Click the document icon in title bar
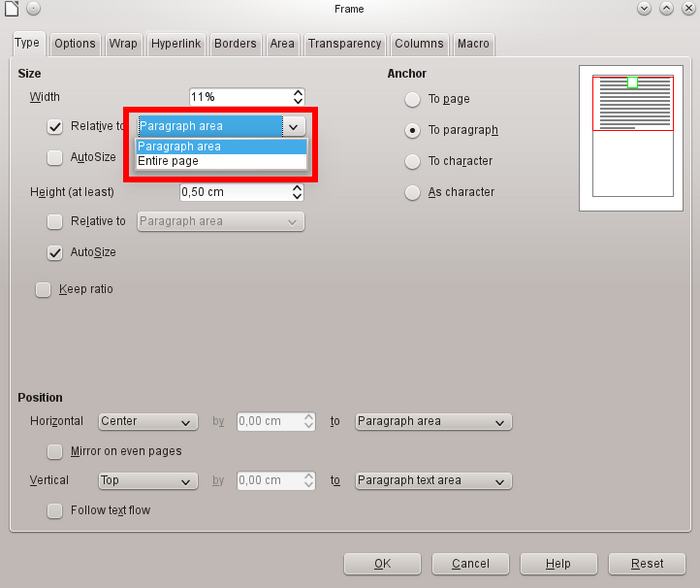The image size is (700, 588). coord(12,8)
